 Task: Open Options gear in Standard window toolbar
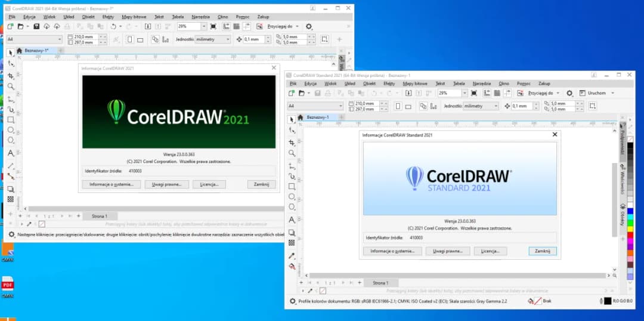click(x=569, y=93)
